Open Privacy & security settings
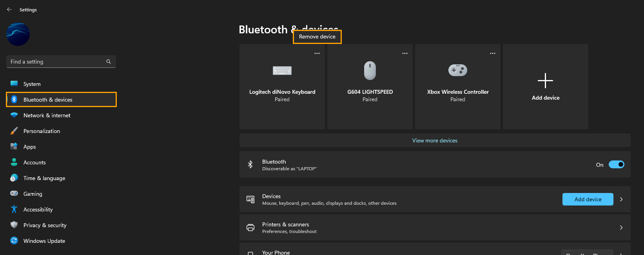The width and height of the screenshot is (644, 255). (61, 225)
